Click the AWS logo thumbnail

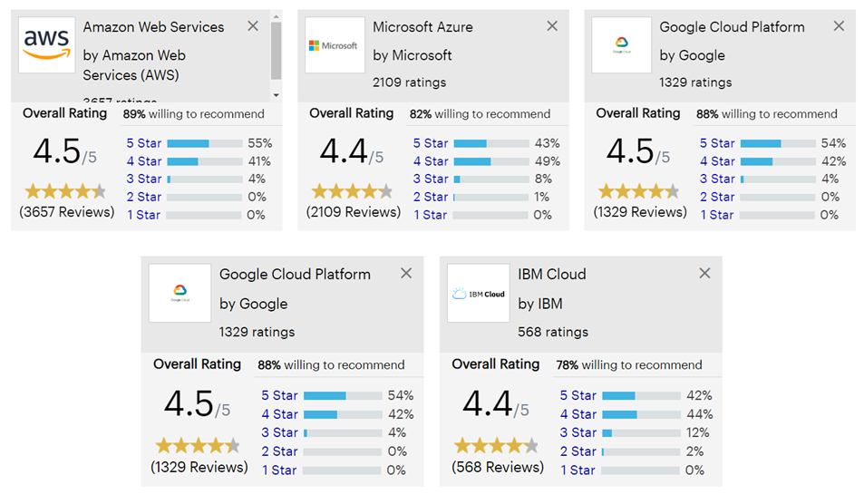tap(47, 44)
